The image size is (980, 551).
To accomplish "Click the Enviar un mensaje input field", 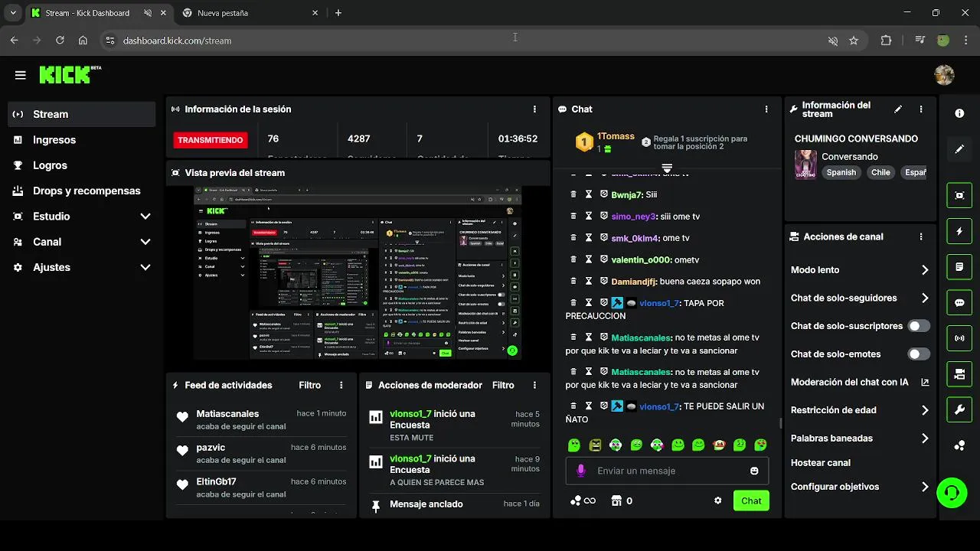I will 668,471.
